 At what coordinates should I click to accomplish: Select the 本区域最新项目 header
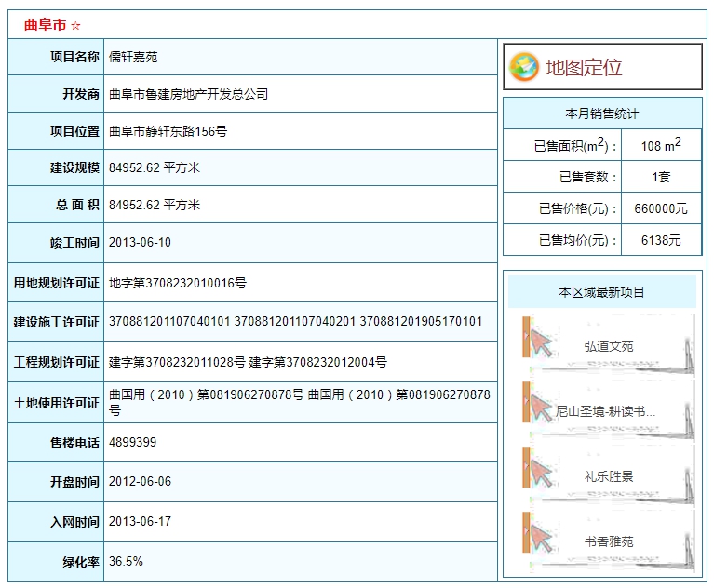[602, 292]
